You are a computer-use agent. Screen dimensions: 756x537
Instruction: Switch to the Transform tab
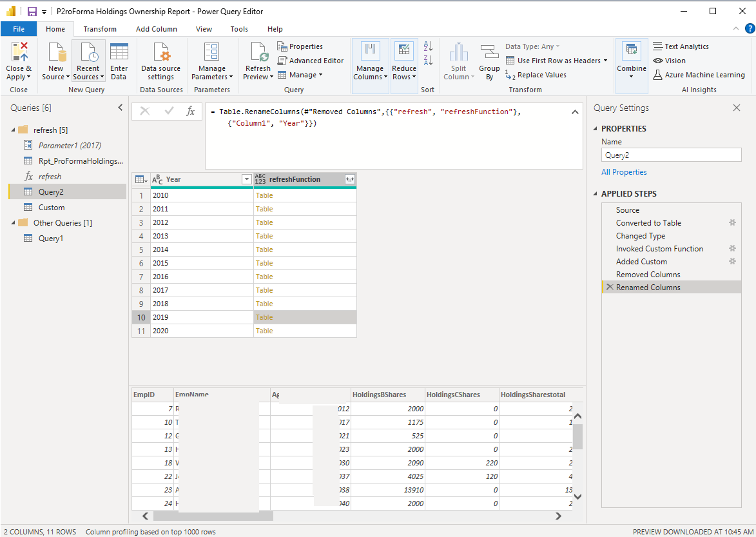[100, 29]
